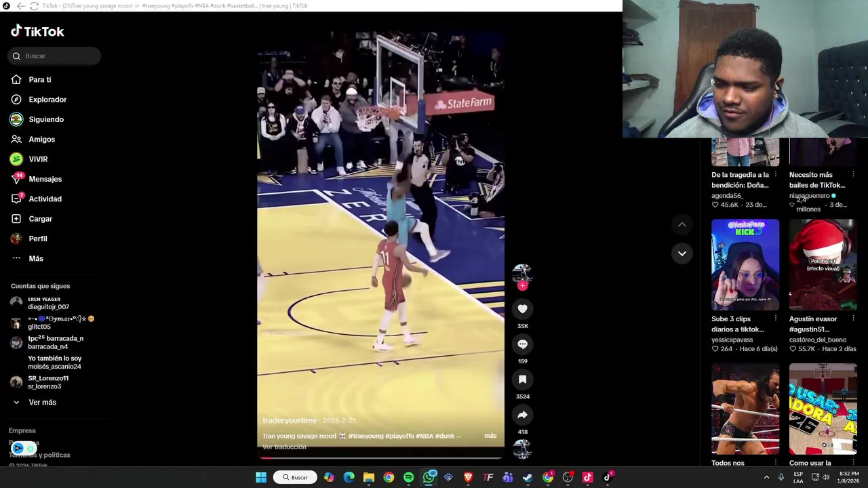Open Como usar la basketball video thumbnail
The width and height of the screenshot is (868, 488).
(823, 409)
